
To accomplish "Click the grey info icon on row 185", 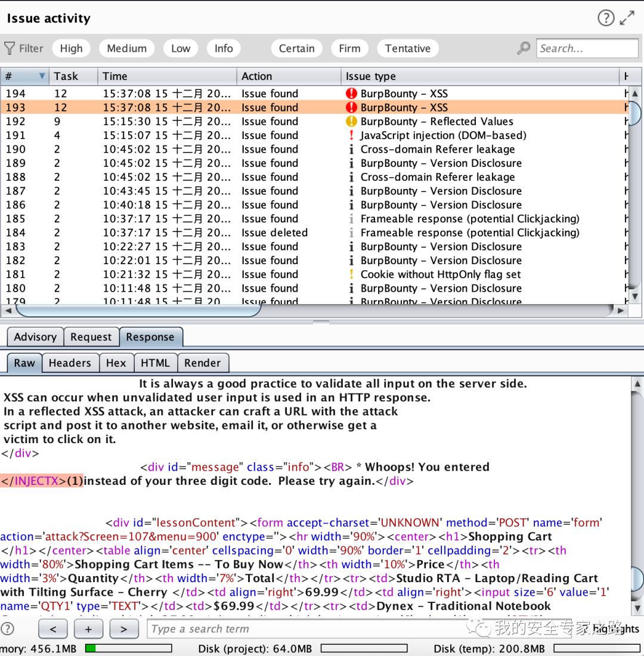I will point(351,219).
